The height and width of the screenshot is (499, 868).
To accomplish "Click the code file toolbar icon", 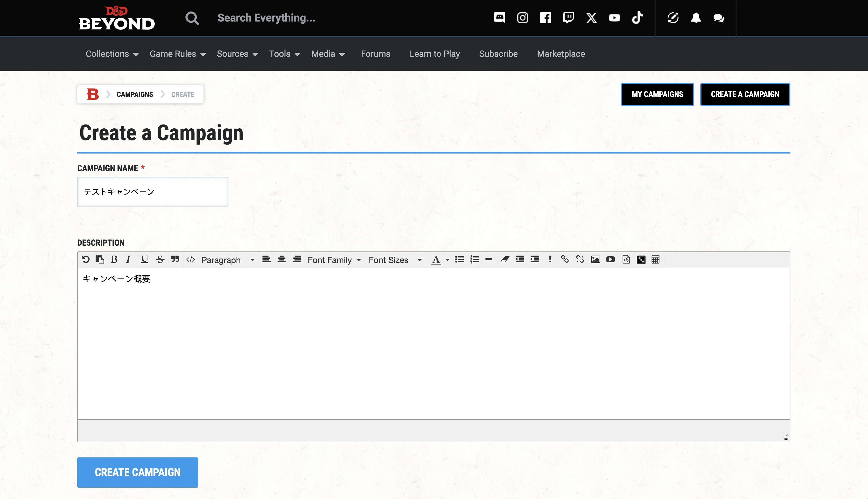I will 626,259.
